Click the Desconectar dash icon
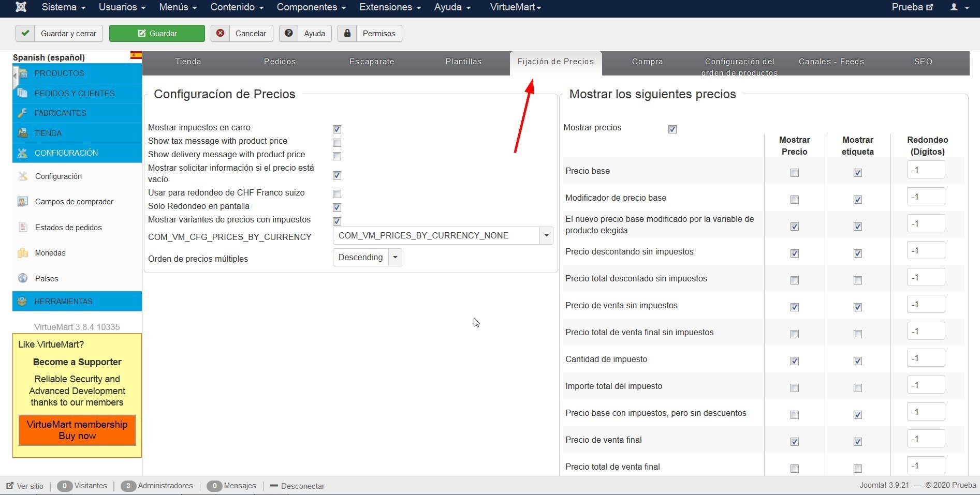 (274, 486)
